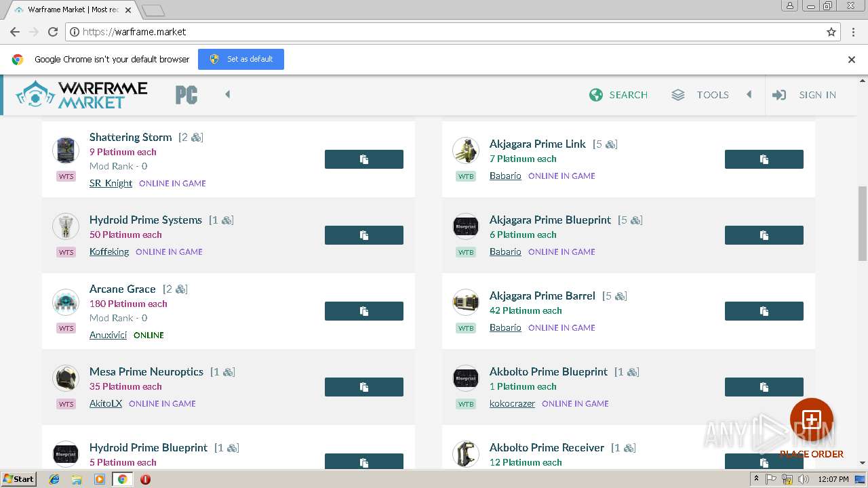Open Akjagara Prime Link item title

(x=538, y=144)
